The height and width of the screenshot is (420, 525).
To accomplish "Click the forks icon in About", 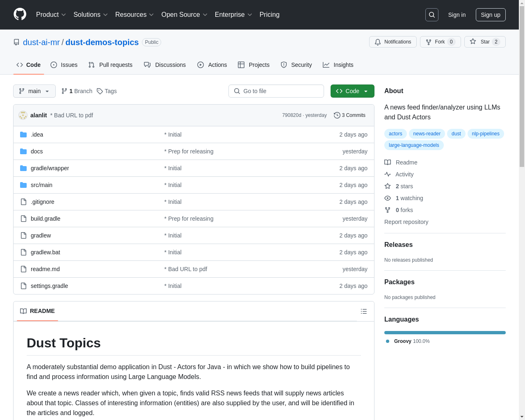I will pyautogui.click(x=388, y=210).
